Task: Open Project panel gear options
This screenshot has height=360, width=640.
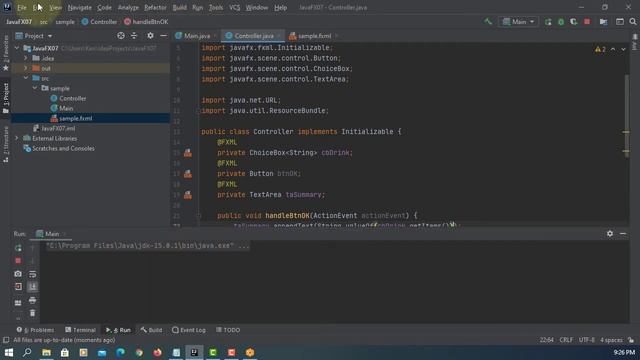Action: [x=150, y=36]
